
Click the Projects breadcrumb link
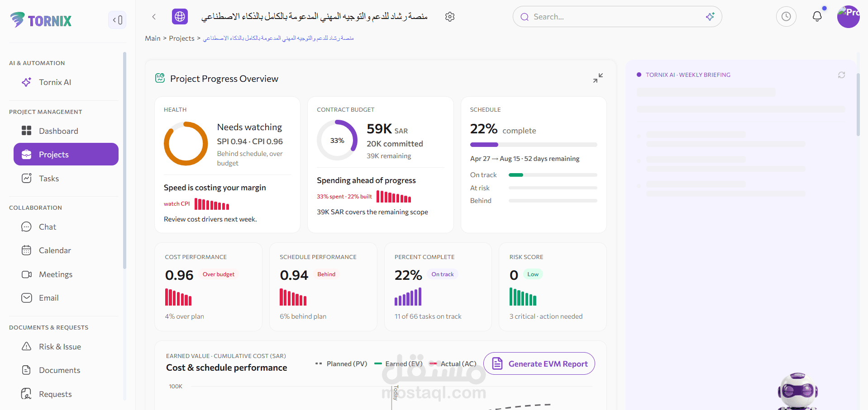coord(181,38)
